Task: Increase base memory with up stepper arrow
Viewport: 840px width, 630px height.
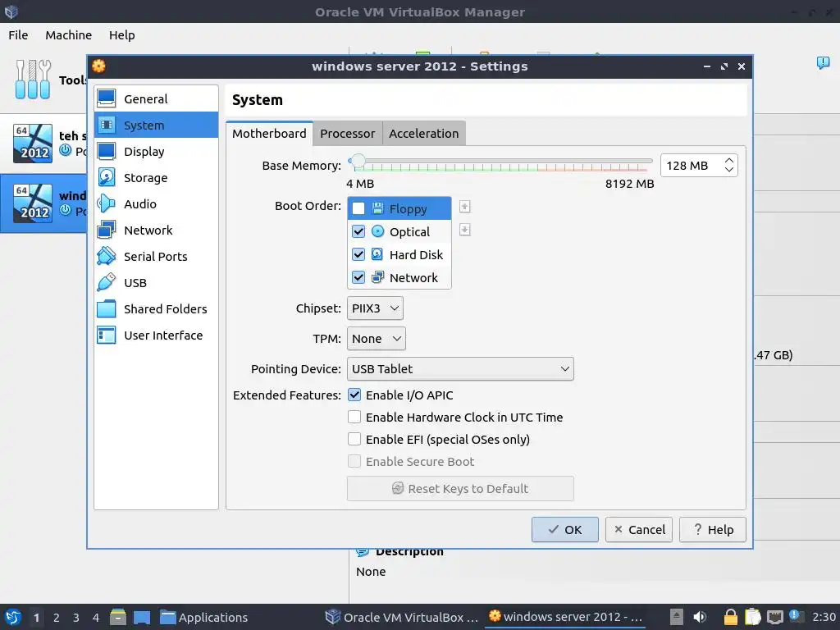Action: tap(728, 161)
